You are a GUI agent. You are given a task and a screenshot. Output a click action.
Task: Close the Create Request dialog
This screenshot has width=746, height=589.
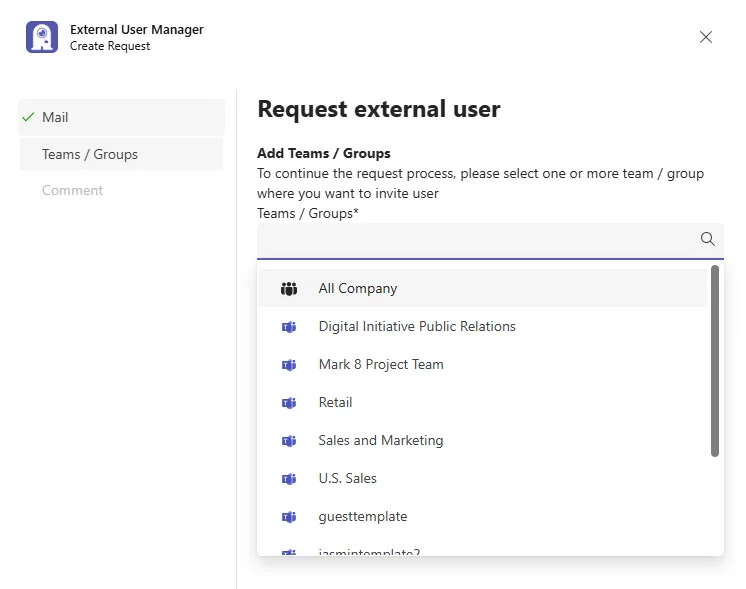click(706, 37)
